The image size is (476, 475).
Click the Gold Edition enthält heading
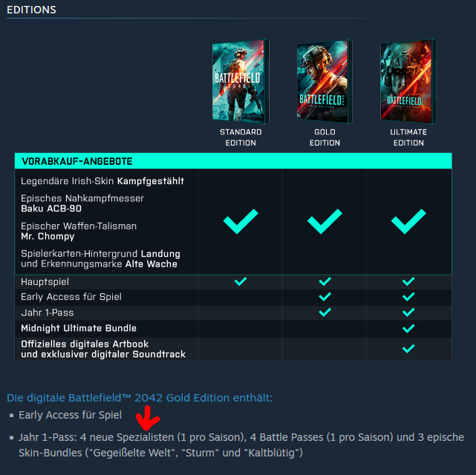tap(140, 398)
